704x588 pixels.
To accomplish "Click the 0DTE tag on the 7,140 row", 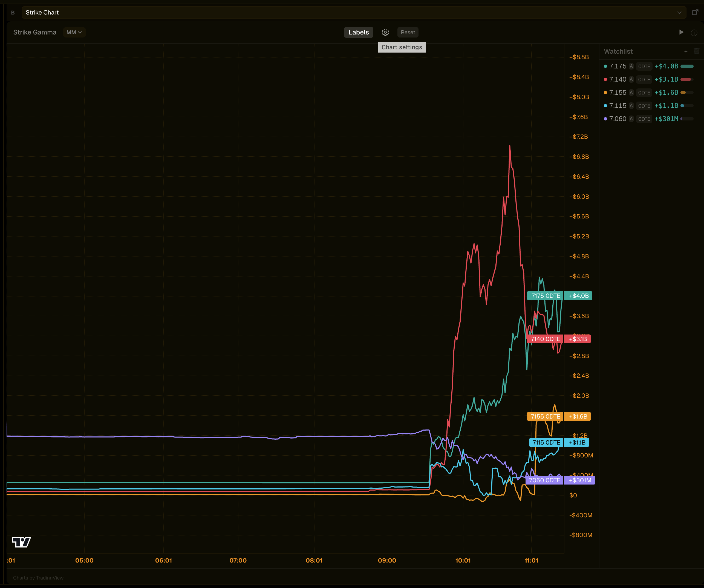I will click(x=644, y=79).
